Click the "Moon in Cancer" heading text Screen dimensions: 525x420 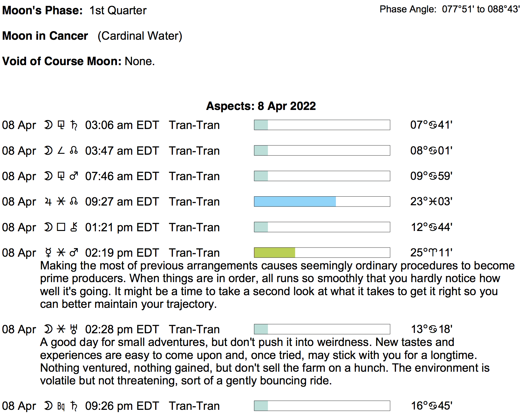point(45,36)
